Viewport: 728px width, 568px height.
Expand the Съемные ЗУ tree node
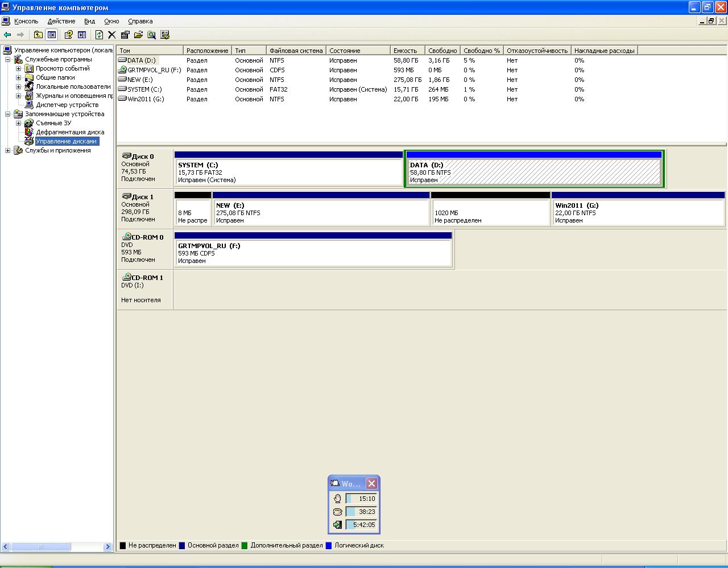tap(18, 123)
